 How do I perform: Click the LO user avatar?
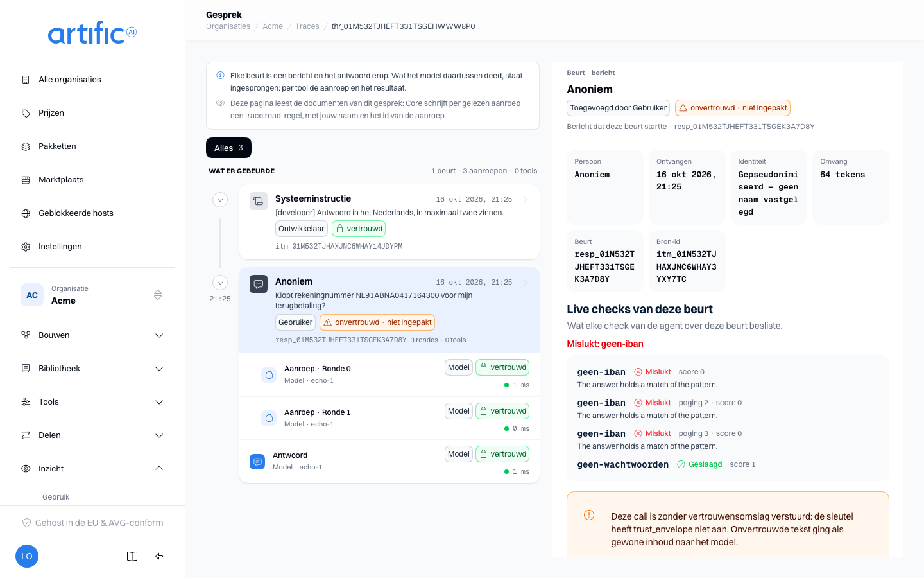pyautogui.click(x=27, y=556)
